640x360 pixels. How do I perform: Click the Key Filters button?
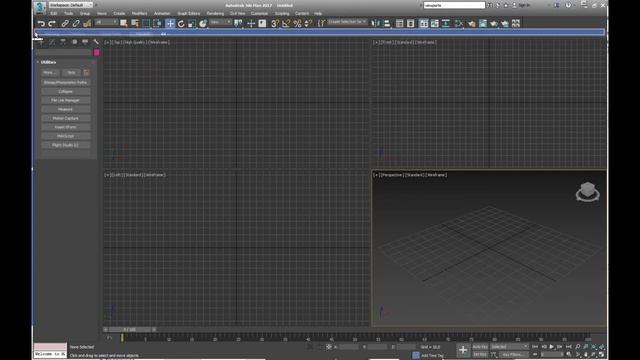tap(513, 354)
